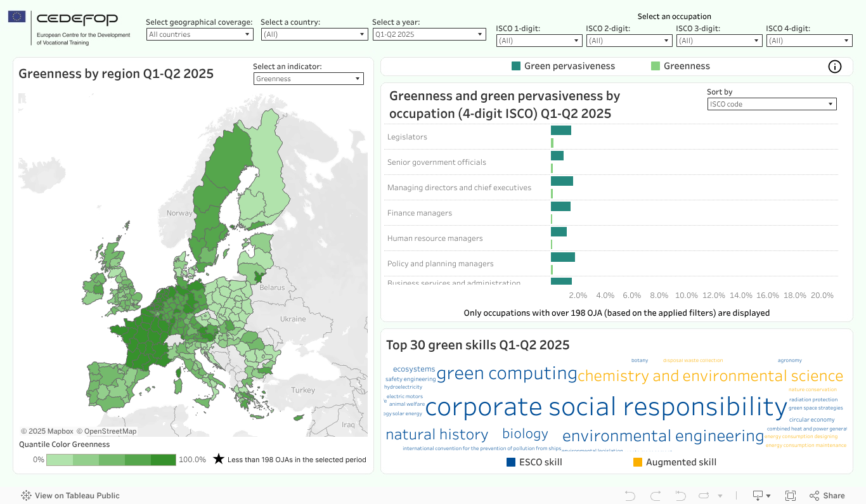This screenshot has width=866, height=504.
Task: Click the Cedefop logo
Action: click(70, 28)
